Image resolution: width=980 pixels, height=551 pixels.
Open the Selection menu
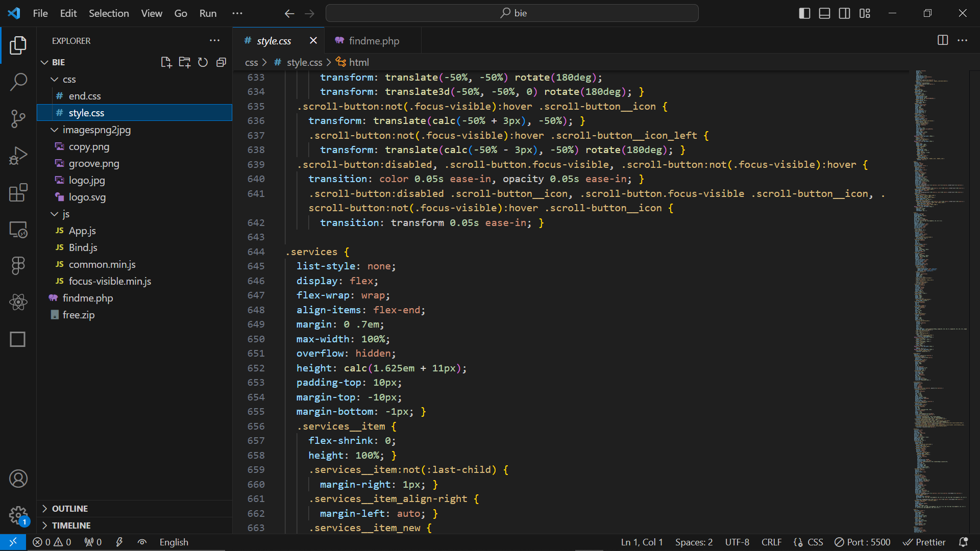pos(109,13)
